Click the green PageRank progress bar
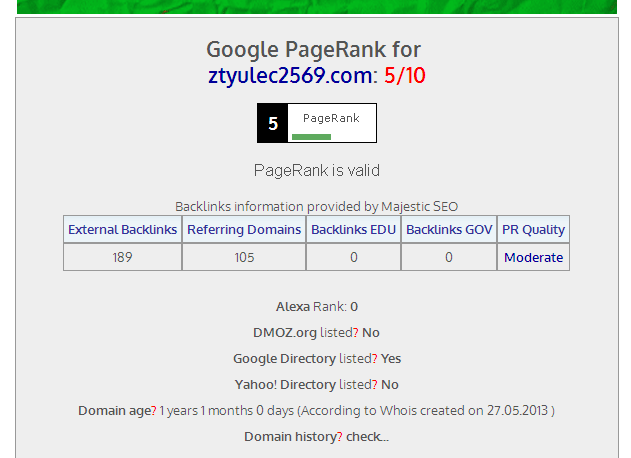This screenshot has width=631, height=458. pos(311,137)
